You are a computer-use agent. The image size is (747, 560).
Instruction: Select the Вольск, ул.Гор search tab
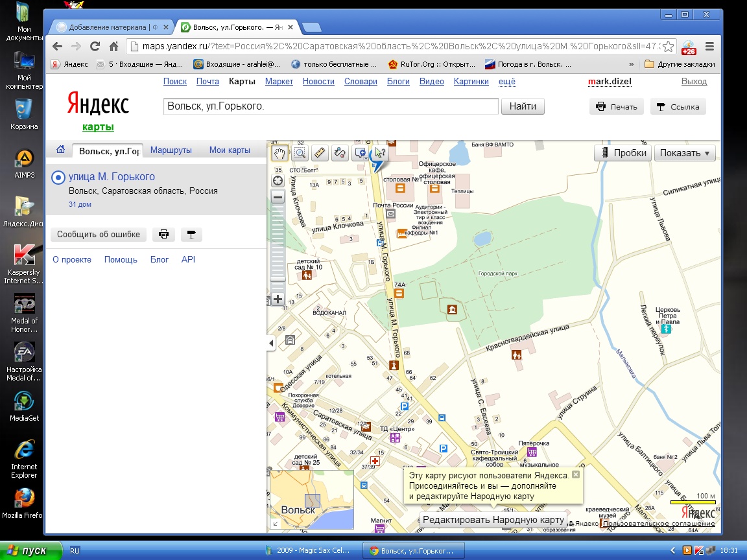pos(109,151)
